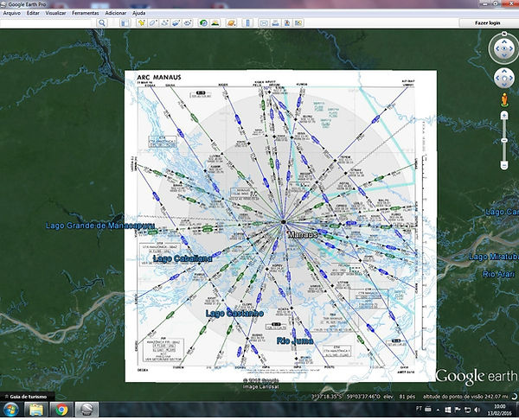This screenshot has height=420, width=519.
Task: Click the Print icon
Action: click(275, 22)
